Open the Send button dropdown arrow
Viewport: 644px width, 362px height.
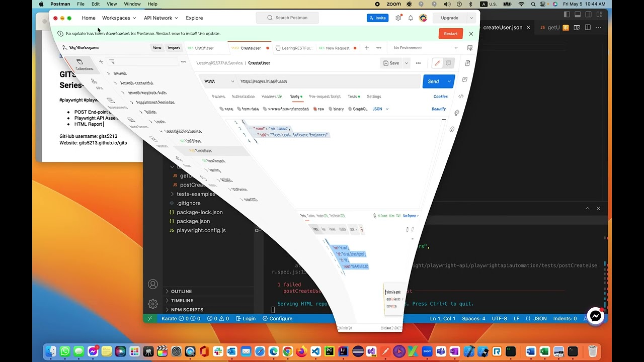pos(450,81)
